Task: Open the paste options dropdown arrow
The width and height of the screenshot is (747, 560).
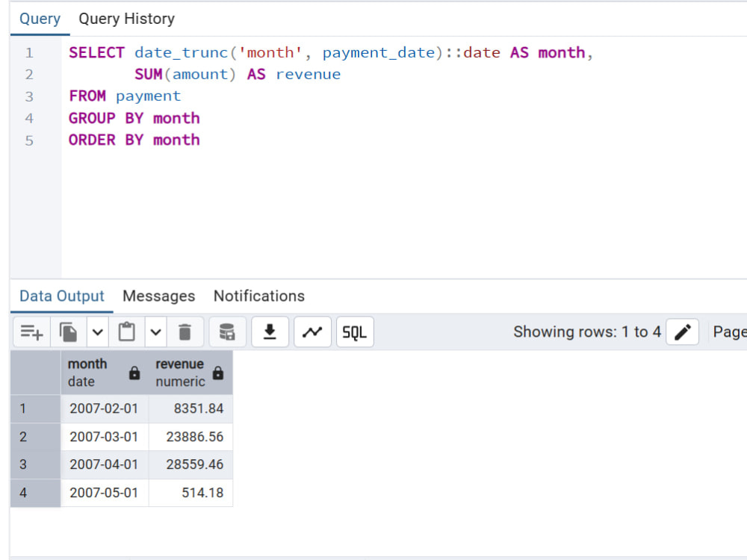Action: pyautogui.click(x=156, y=332)
